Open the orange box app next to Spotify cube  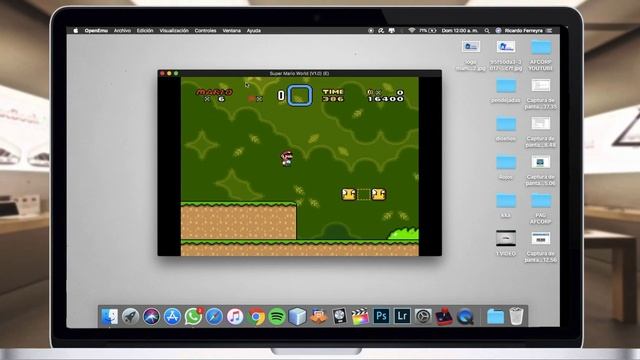click(318, 316)
